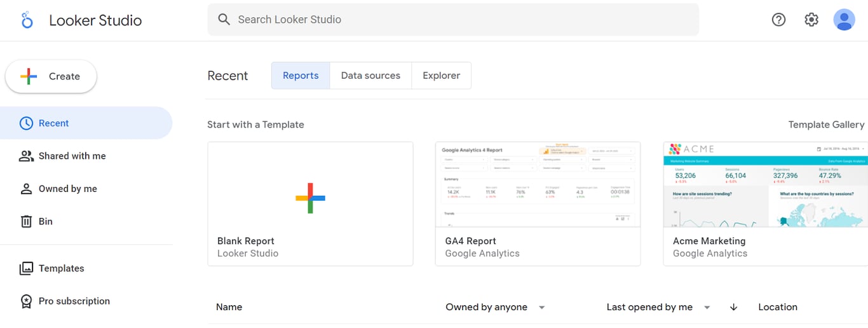Switch to the Reports tab
The height and width of the screenshot is (328, 868).
(x=301, y=76)
